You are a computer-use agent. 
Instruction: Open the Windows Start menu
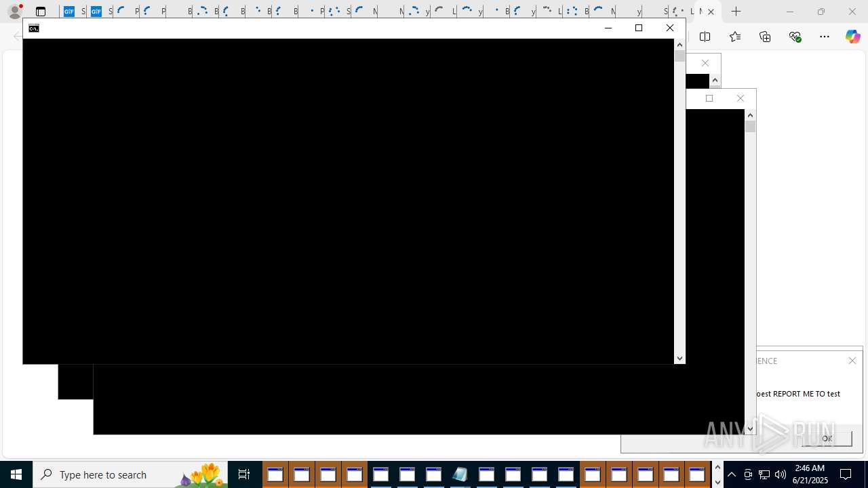(x=16, y=474)
